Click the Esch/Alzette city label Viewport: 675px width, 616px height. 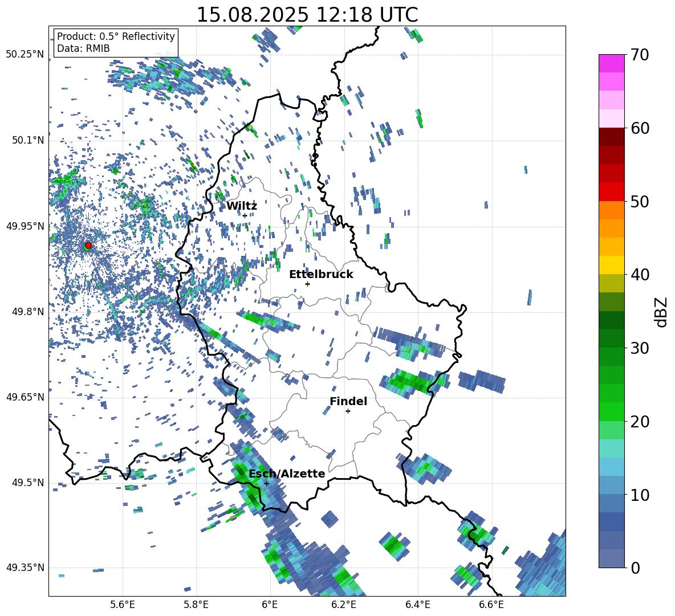287,474
